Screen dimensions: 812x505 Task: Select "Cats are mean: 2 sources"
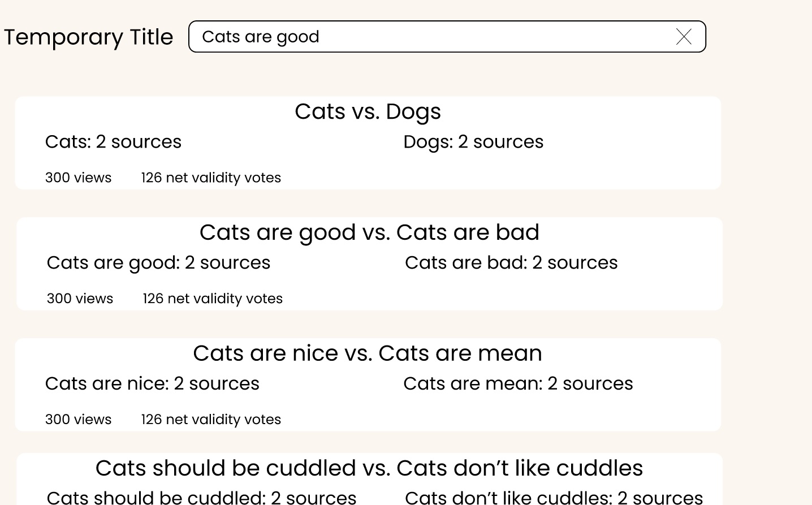[518, 383]
